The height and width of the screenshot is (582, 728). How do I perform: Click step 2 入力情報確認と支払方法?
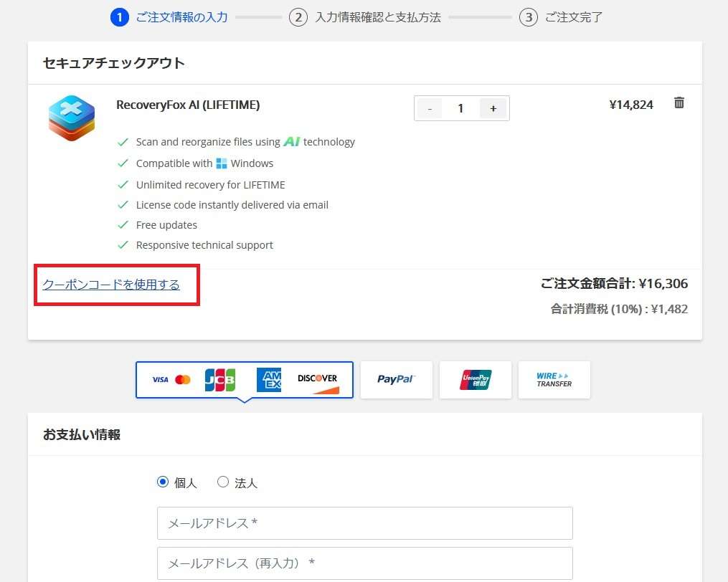(x=365, y=18)
